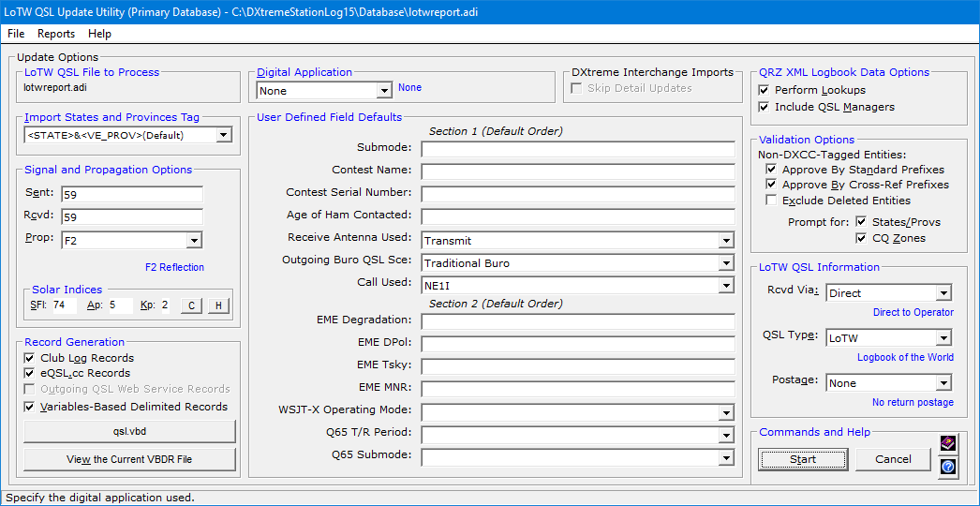Enable Exclude Deleted Entities checkbox
Image resolution: width=980 pixels, height=506 pixels.
tap(771, 200)
